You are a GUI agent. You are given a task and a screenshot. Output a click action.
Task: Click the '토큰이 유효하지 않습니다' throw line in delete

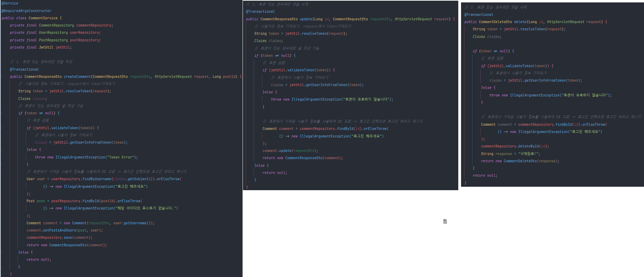(x=551, y=95)
